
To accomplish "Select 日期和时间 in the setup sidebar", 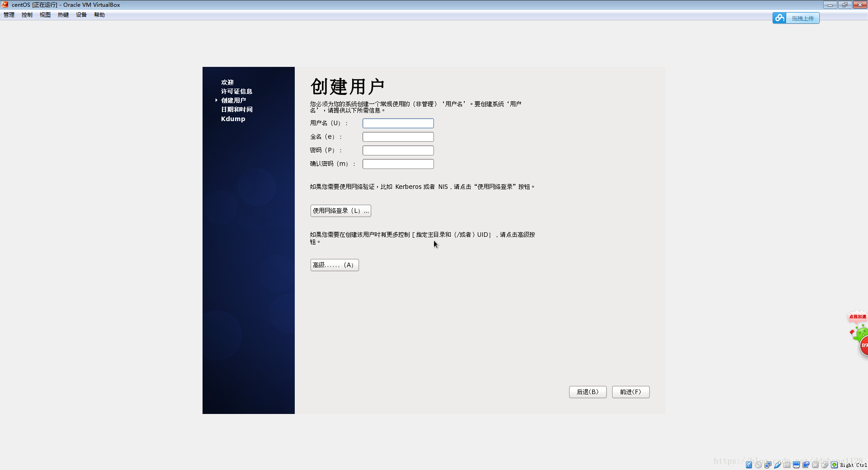I will click(x=237, y=109).
